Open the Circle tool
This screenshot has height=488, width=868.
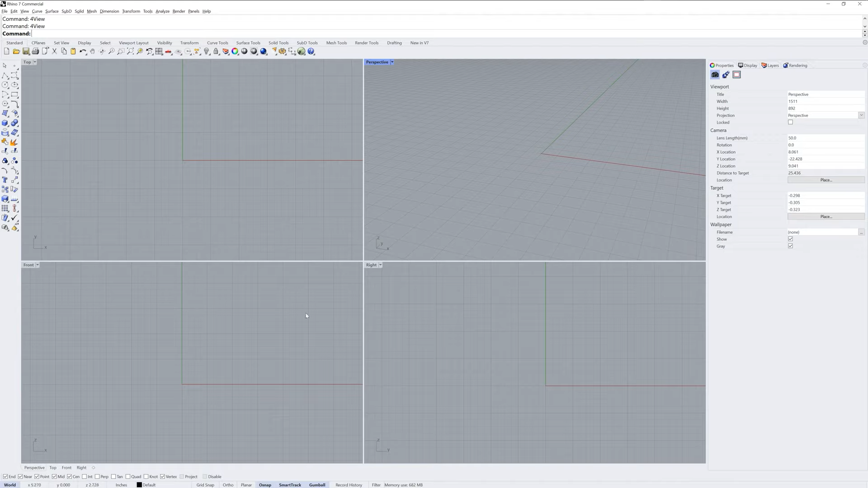tap(5, 85)
